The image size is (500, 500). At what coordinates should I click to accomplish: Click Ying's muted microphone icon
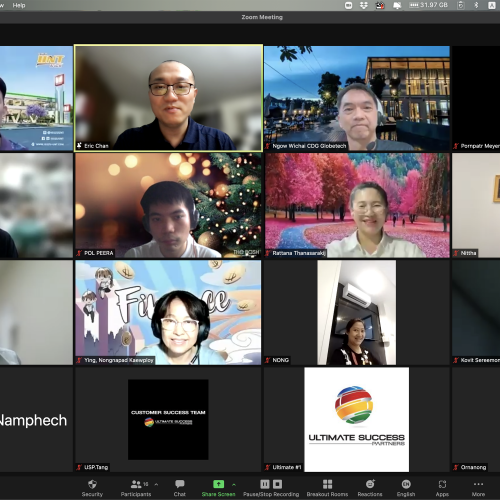click(79, 360)
